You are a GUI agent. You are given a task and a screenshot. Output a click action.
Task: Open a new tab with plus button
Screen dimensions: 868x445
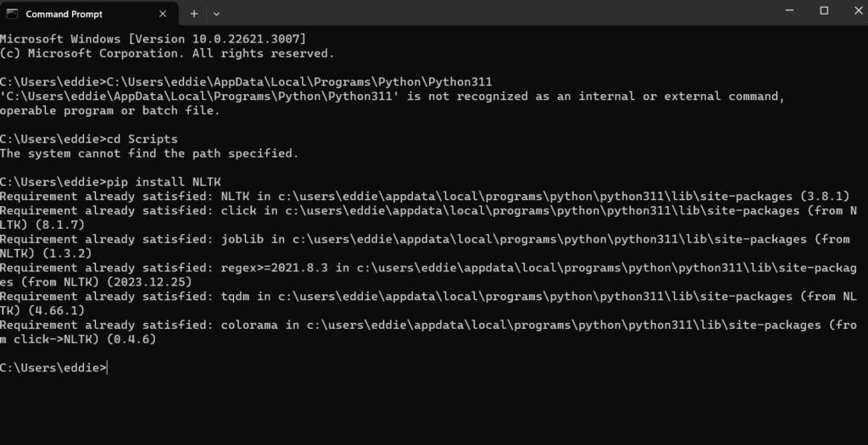point(193,14)
